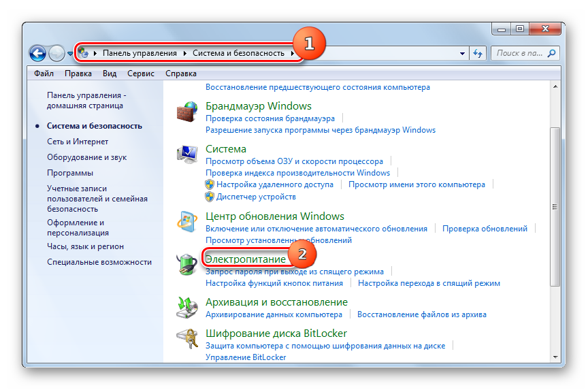Click shield icon next to Настройка удаленного доступа

[x=210, y=184]
